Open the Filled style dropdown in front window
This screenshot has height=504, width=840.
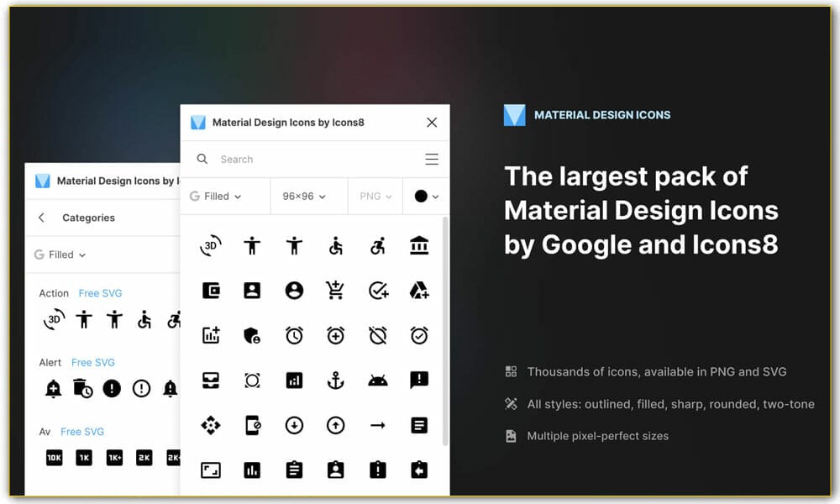(216, 197)
